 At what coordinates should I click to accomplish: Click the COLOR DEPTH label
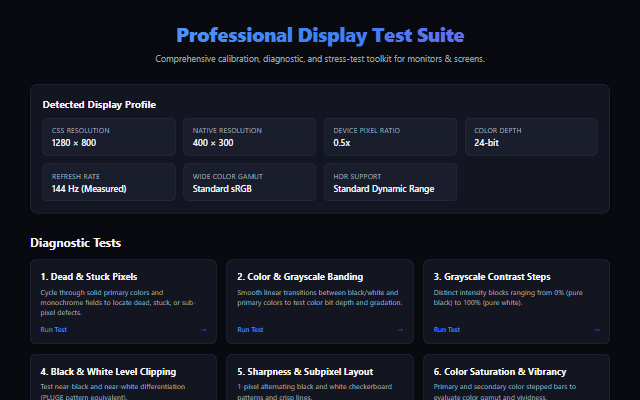pos(498,131)
